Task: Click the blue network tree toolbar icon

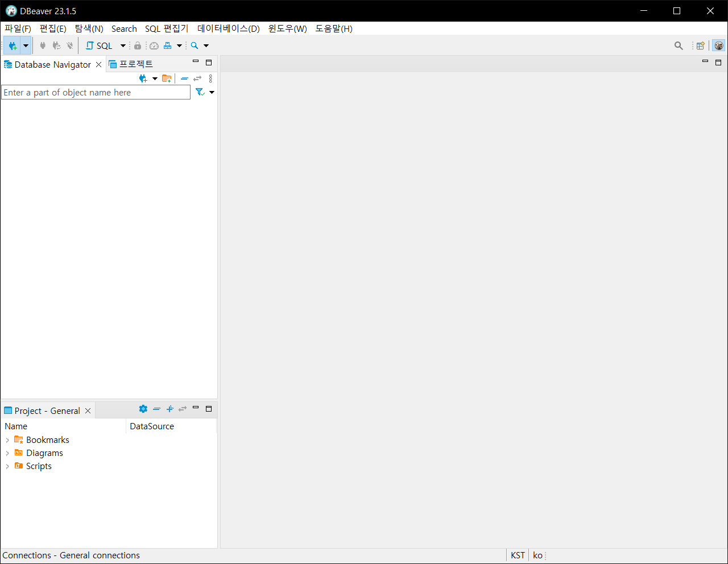Action: click(x=167, y=45)
